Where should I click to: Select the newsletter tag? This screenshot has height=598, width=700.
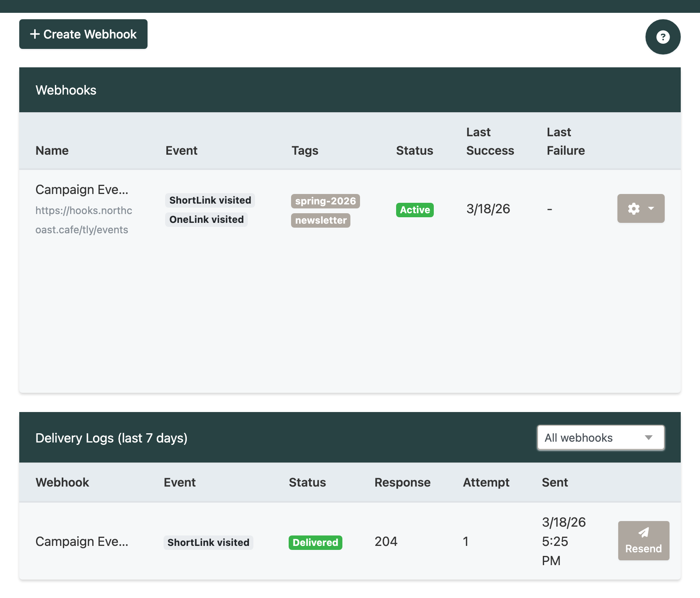click(320, 220)
